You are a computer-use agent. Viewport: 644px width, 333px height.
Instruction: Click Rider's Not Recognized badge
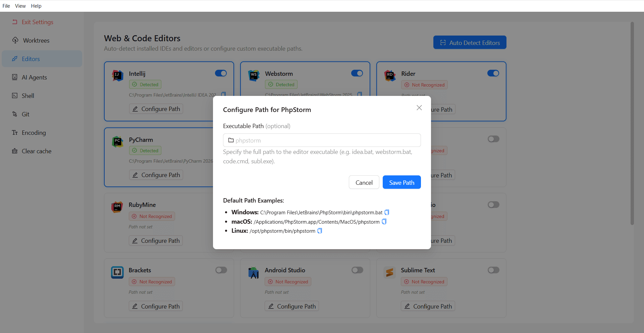(x=424, y=85)
